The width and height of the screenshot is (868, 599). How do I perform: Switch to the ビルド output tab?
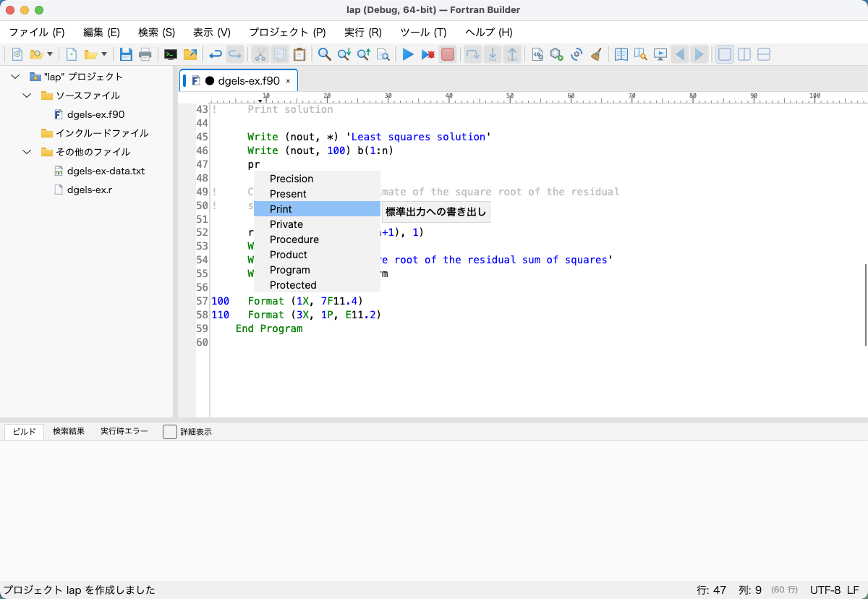[x=24, y=432]
